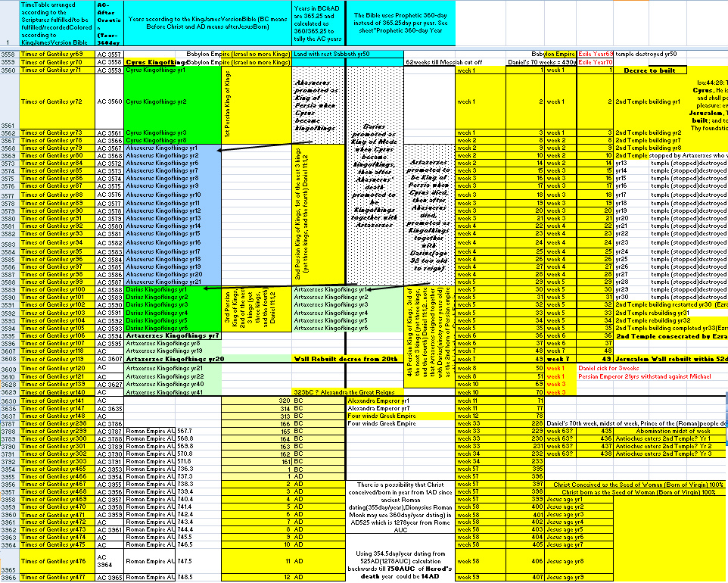Select "Years in BC&AD are 365.25" header
Viewport: 728px width, 583px height.
(x=319, y=23)
